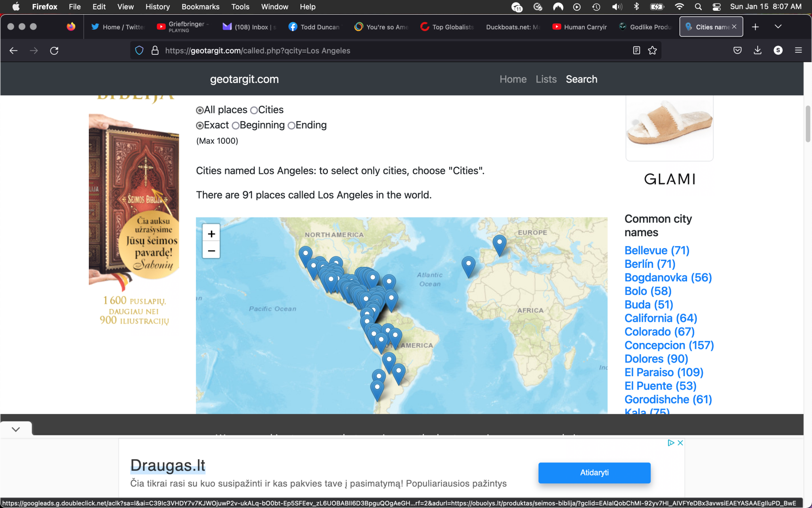
Task: Click the page vertical scrollbar thumb
Action: (x=808, y=124)
